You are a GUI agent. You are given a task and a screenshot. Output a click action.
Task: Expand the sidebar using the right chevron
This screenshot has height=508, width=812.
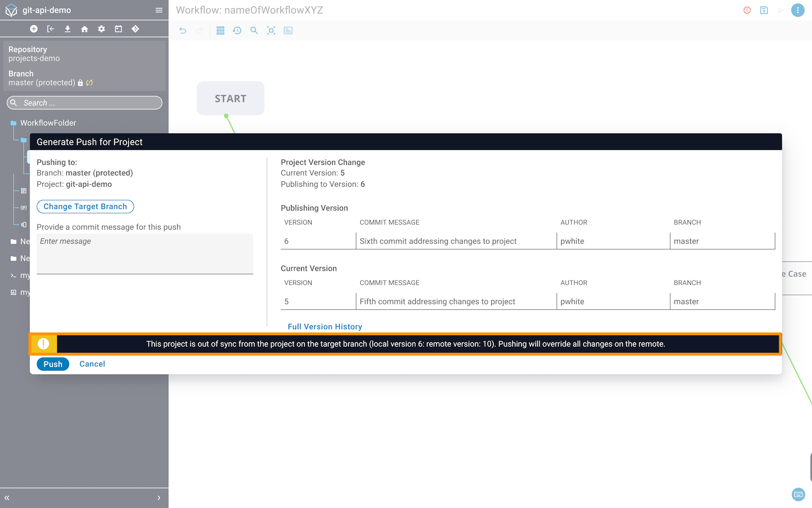pyautogui.click(x=159, y=498)
